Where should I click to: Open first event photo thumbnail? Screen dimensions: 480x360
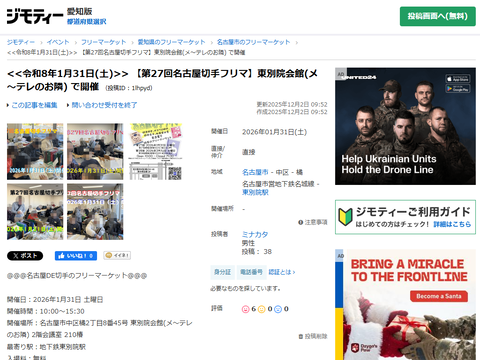click(35, 152)
